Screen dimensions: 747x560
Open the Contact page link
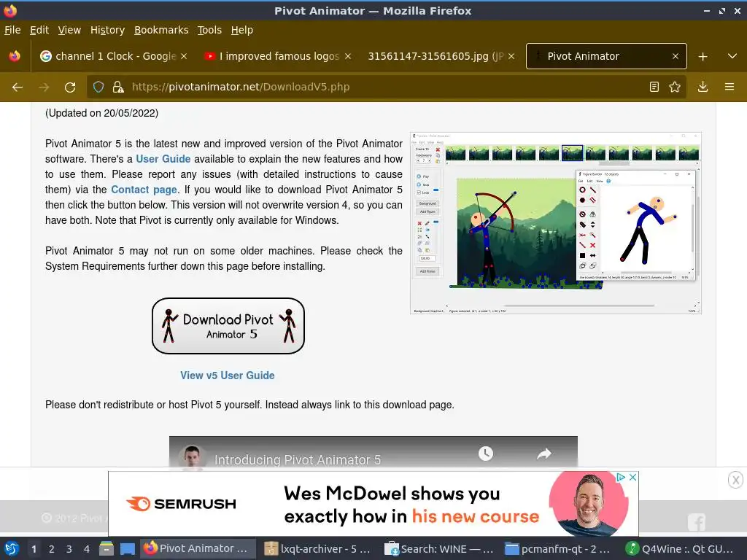click(144, 190)
